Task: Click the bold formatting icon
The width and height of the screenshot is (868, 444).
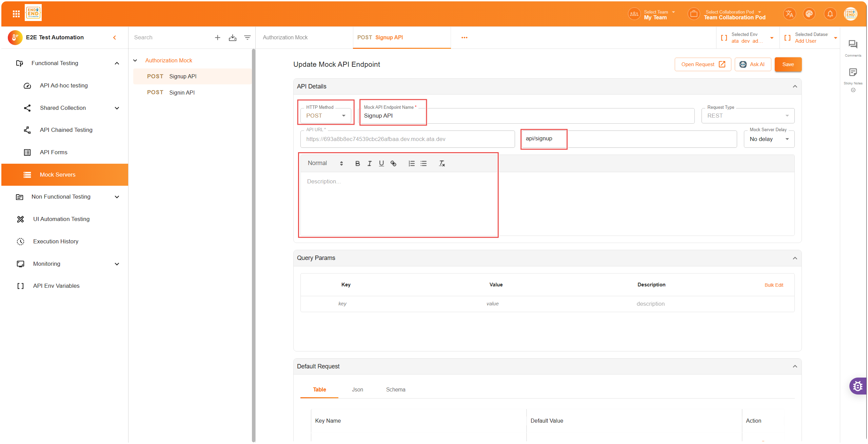Action: tap(357, 163)
